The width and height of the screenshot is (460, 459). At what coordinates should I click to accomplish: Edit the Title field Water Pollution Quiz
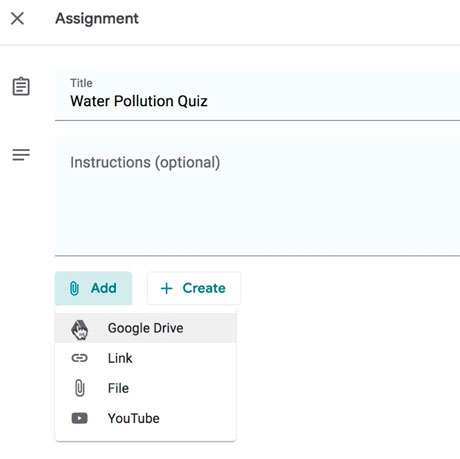[x=257, y=95]
